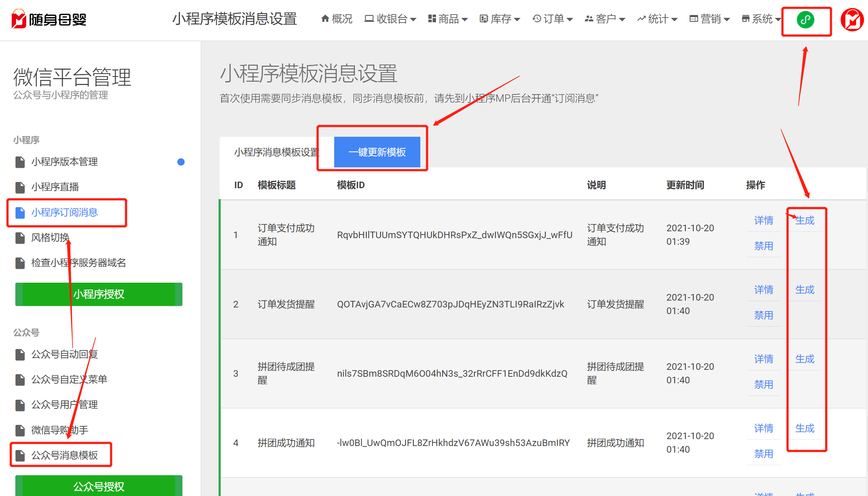Click 详情 for 订单发货提醒 row

click(x=764, y=290)
